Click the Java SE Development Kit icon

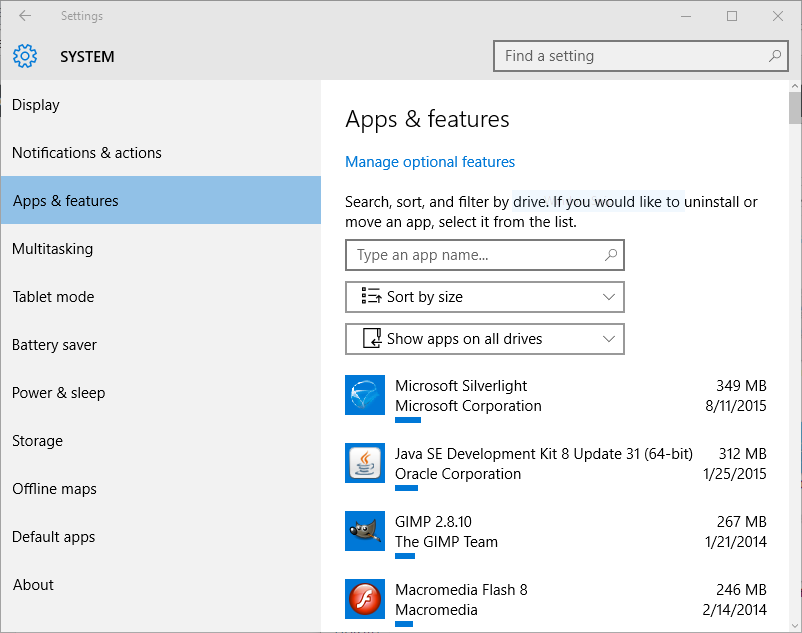365,463
